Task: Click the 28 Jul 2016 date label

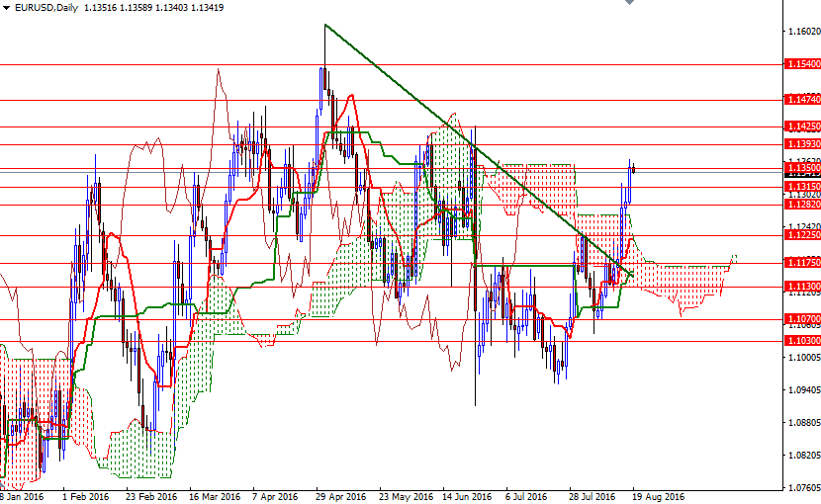Action: (592, 497)
